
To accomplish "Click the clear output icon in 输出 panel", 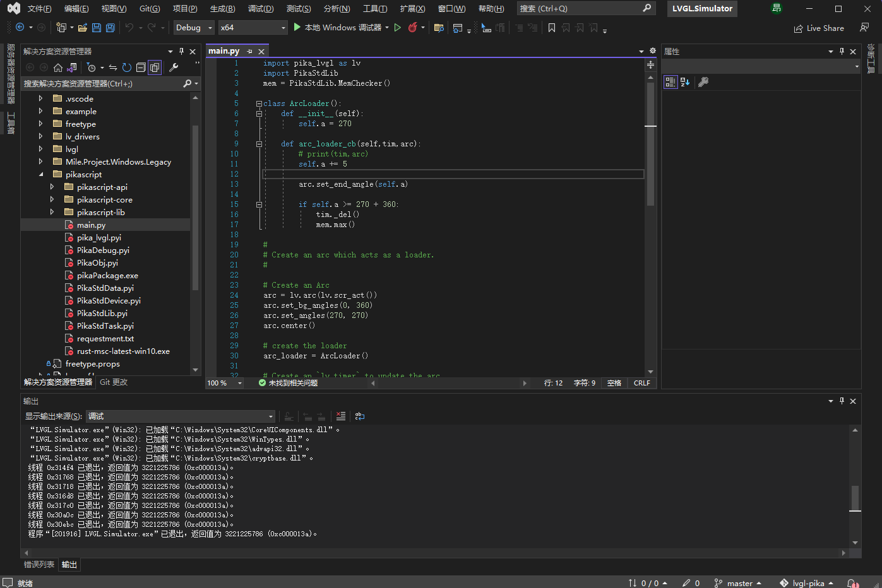I will (340, 416).
